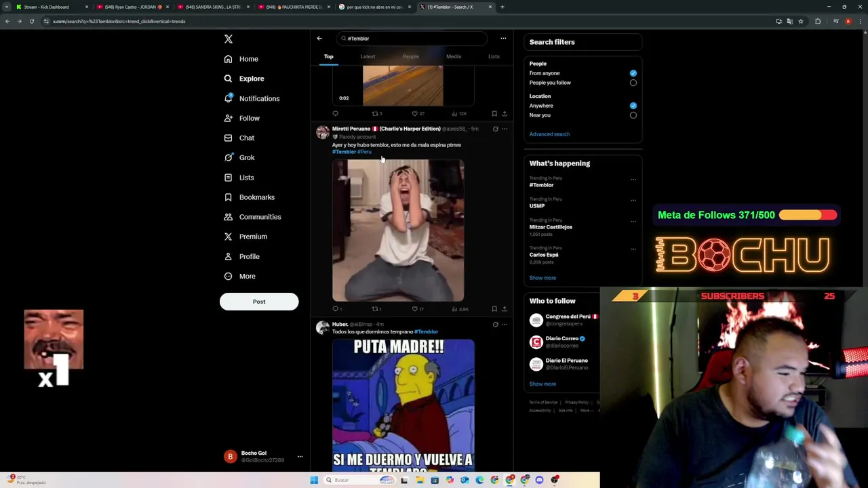Go to your Profile
This screenshot has width=868, height=488.
pos(242,256)
